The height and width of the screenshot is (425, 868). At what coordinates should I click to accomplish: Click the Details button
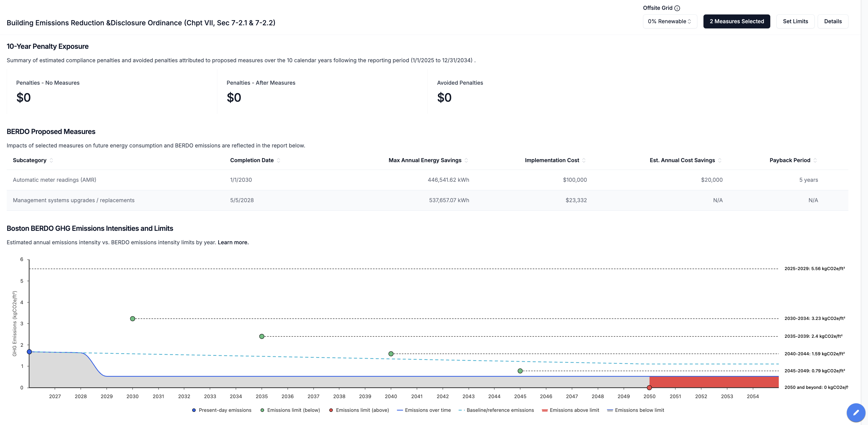833,21
